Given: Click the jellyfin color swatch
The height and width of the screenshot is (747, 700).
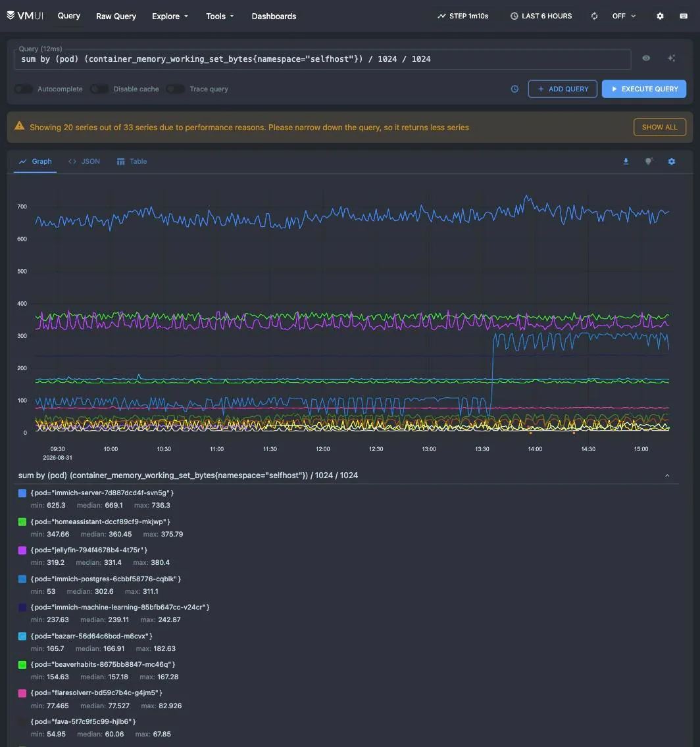Looking at the screenshot, I should 22,550.
